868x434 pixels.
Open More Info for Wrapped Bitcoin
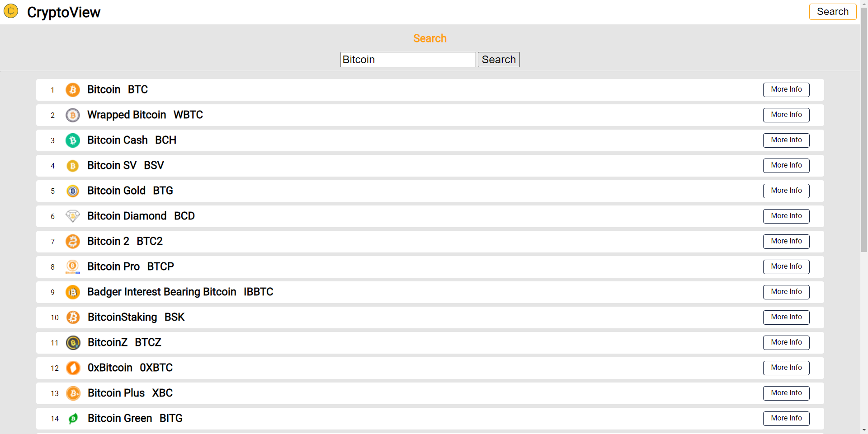click(x=786, y=115)
